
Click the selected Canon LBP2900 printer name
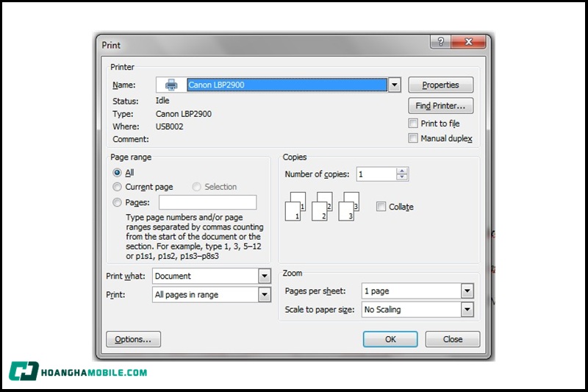pyautogui.click(x=287, y=85)
